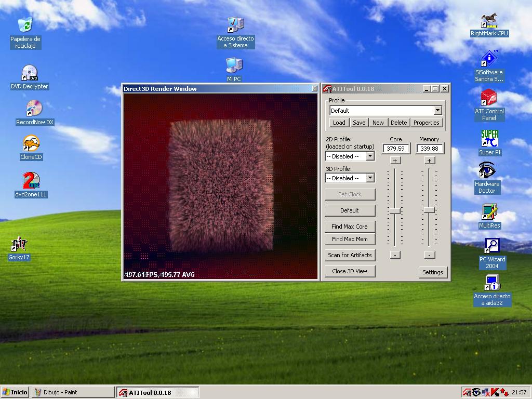
Task: Click the Core clock value field
Action: coord(396,149)
